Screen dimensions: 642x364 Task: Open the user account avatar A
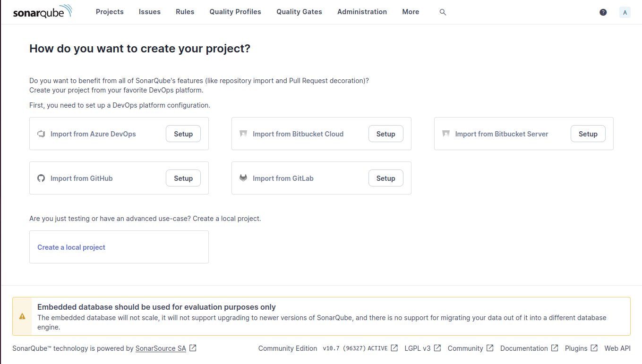(x=625, y=12)
